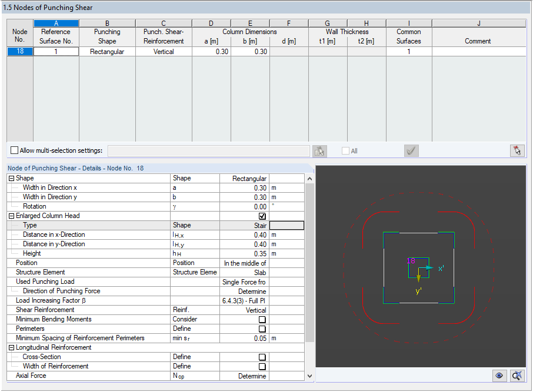Image resolution: width=533 pixels, height=392 pixels.
Task: Uncheck the Enlarged Column Head checkbox
Action: (261, 216)
